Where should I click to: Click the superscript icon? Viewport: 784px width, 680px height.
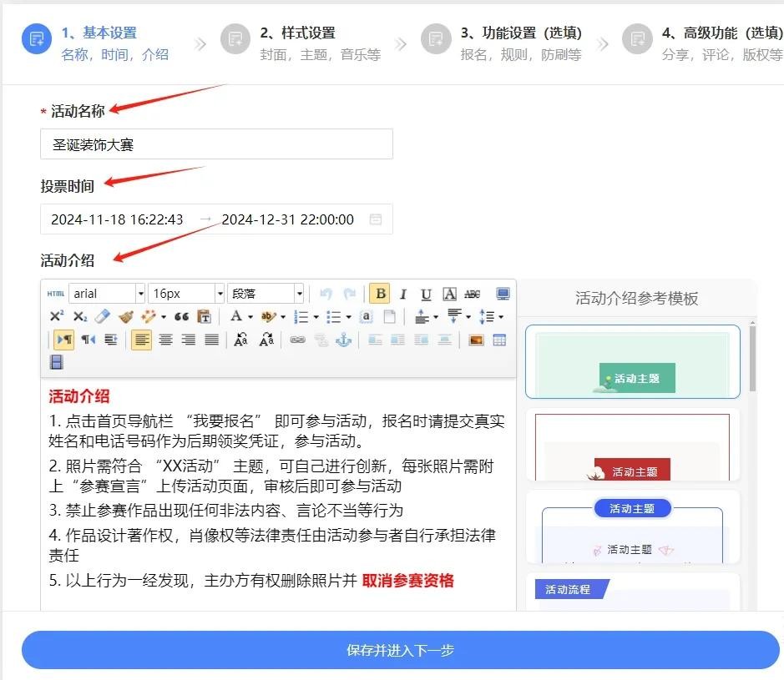[x=56, y=316]
